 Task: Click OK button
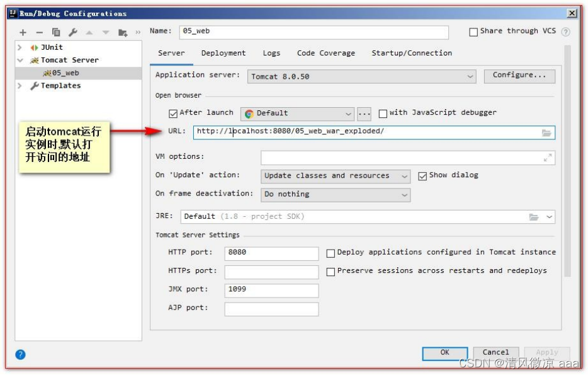(x=444, y=353)
